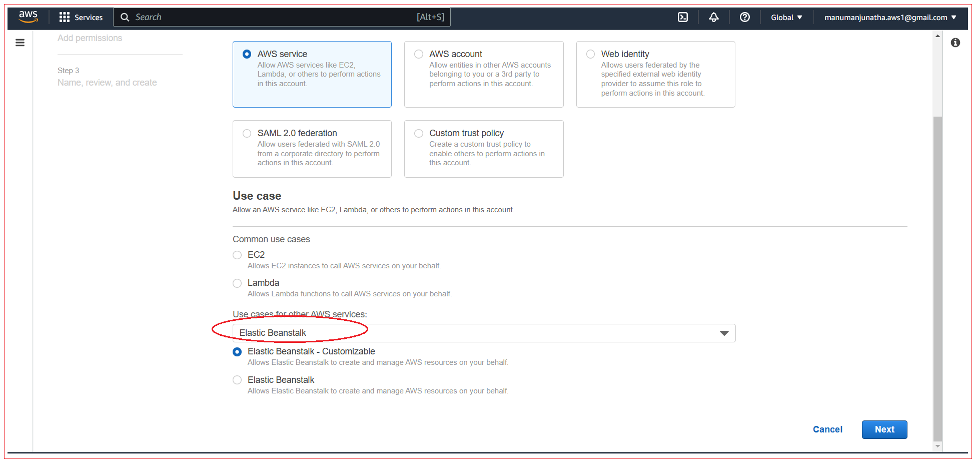Image resolution: width=980 pixels, height=464 pixels.
Task: Click the Next button
Action: pos(884,429)
